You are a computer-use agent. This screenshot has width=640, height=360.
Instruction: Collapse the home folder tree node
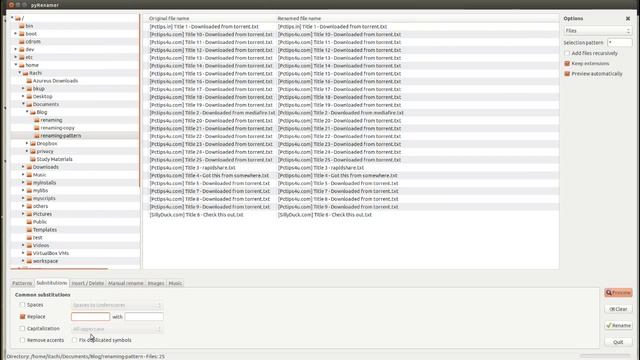coord(16,65)
